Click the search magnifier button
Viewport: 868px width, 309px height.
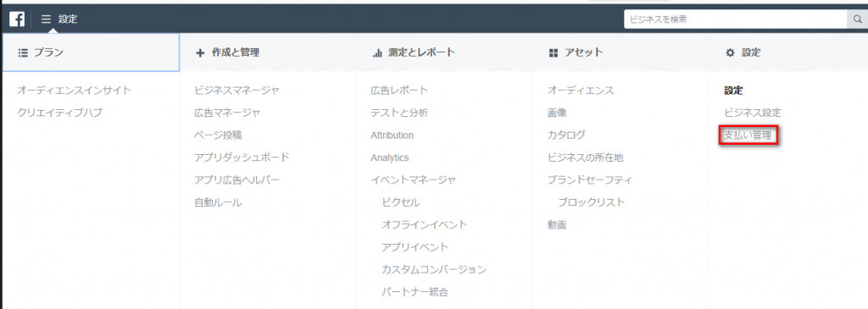tap(857, 19)
